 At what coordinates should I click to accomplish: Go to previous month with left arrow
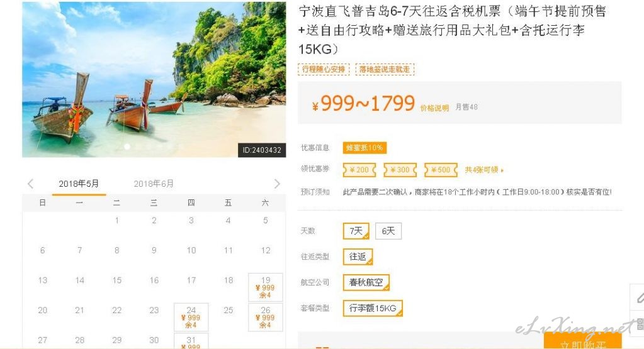[x=30, y=184]
